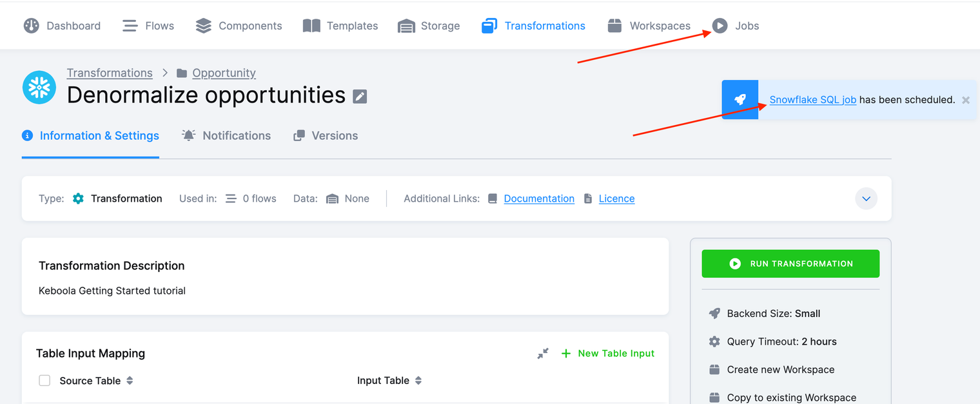Sort by Source Table column arrows

130,381
